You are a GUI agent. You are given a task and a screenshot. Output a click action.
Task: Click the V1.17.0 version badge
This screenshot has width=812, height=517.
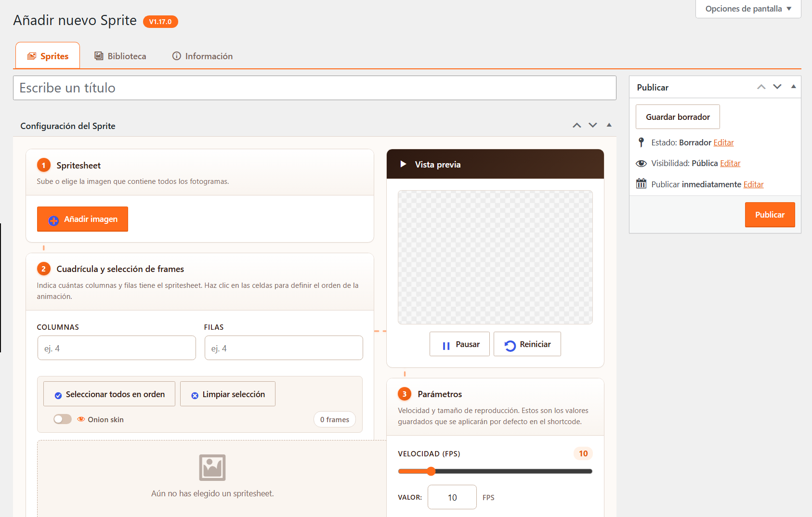pyautogui.click(x=160, y=22)
